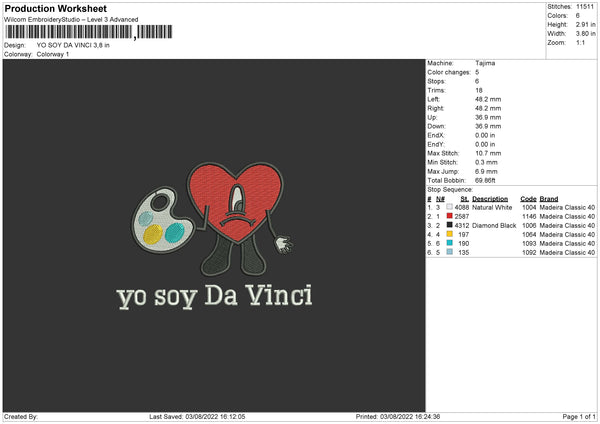Click the yellow thread swatch coded 1064
Image resolution: width=600 pixels, height=424 pixels.
pyautogui.click(x=449, y=234)
